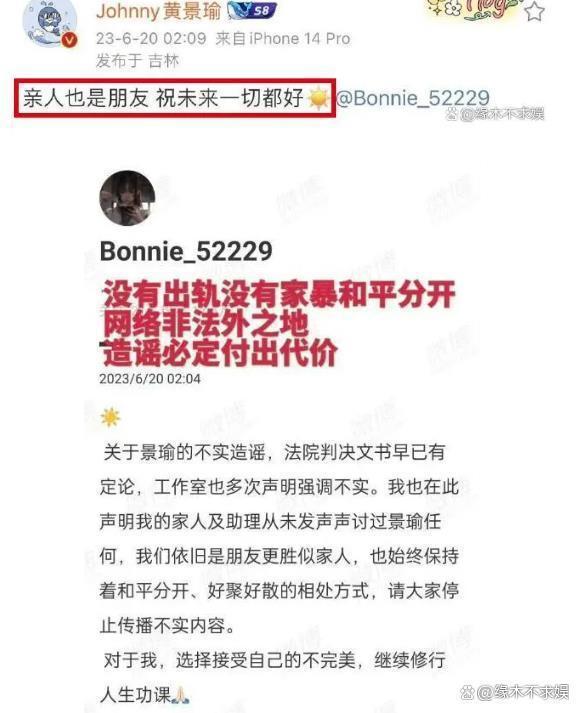The image size is (581, 713).
Task: Click the 23-6-20 02:09 timestamp
Action: tap(151, 39)
